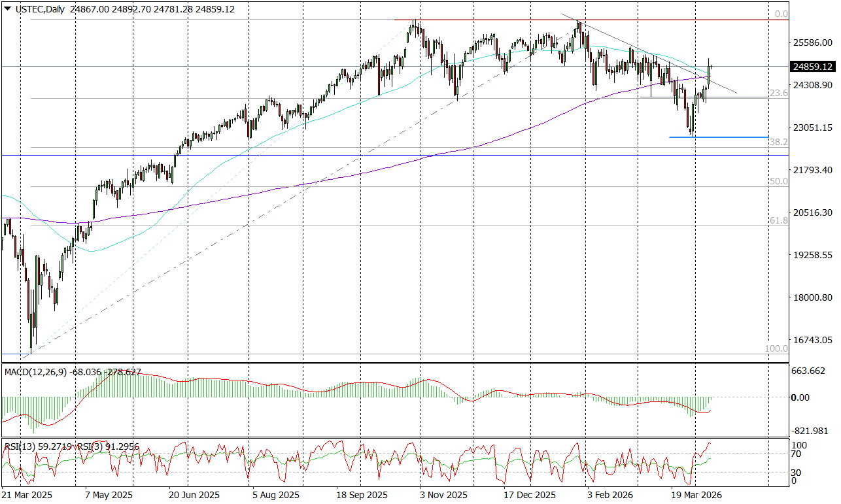The height and width of the screenshot is (504, 841).
Task: Click the 25586.00 price axis label
Action: point(812,43)
